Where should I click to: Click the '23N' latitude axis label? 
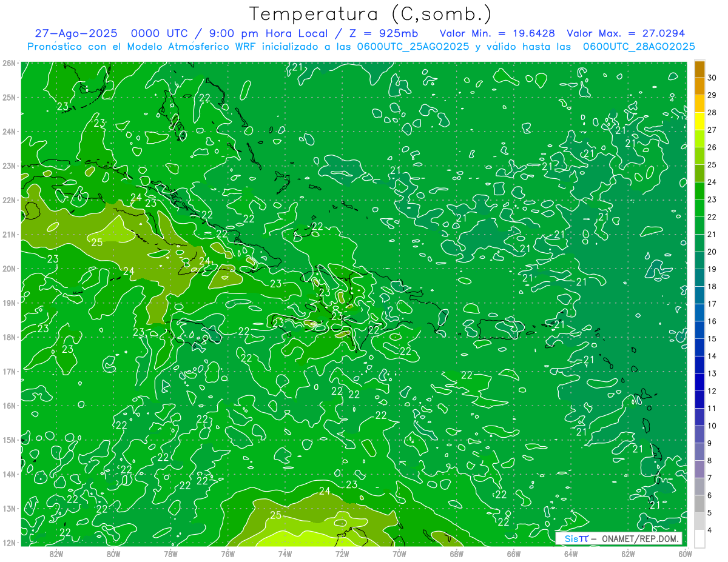pos(9,166)
